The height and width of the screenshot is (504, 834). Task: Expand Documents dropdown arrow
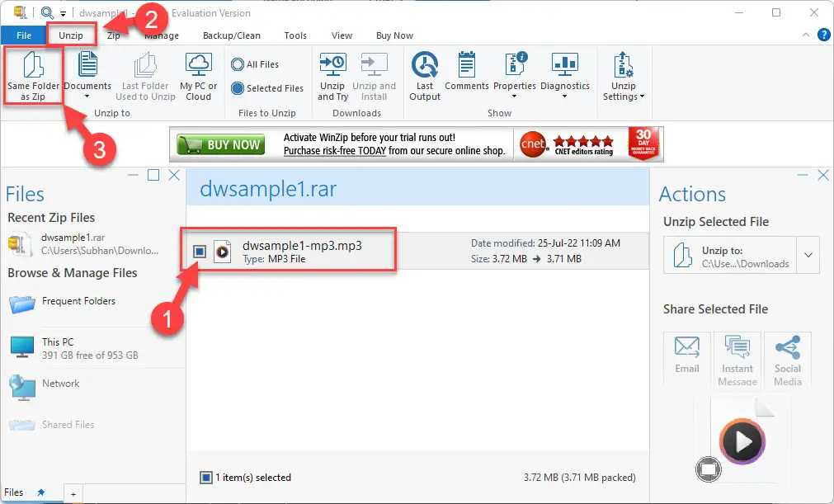click(x=87, y=97)
